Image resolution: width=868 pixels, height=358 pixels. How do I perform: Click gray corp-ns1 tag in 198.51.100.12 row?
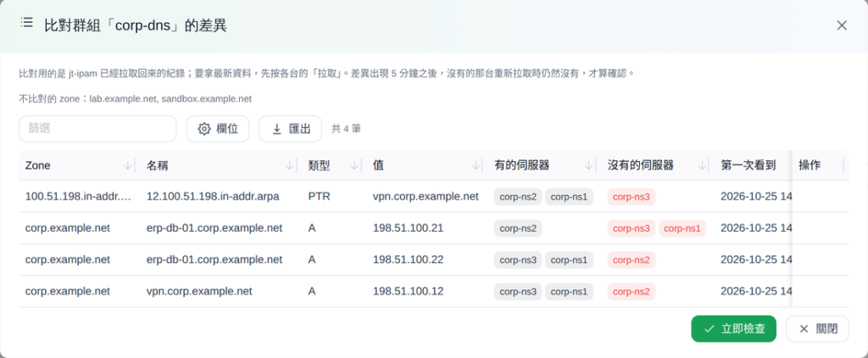click(x=569, y=292)
